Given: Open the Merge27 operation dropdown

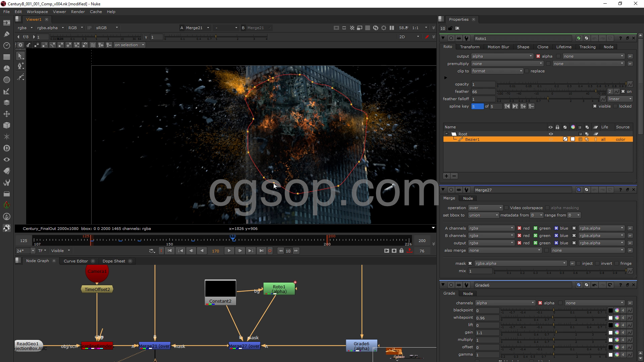Looking at the screenshot, I should (x=485, y=208).
